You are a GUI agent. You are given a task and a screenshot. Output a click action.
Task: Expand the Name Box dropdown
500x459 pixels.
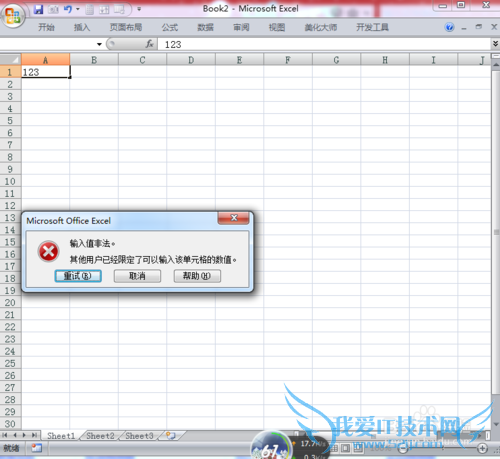99,44
